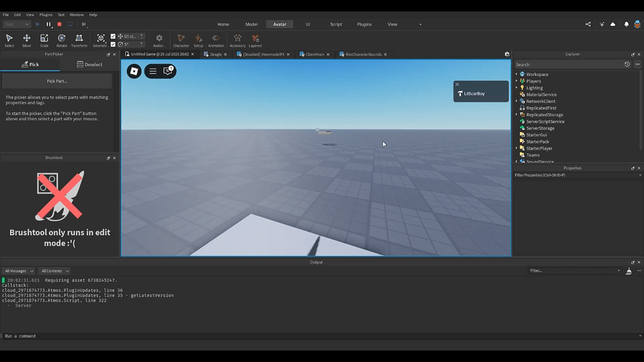Click the step forward playback icon
Image resolution: width=644 pixels, height=362 pixels.
[x=84, y=25]
